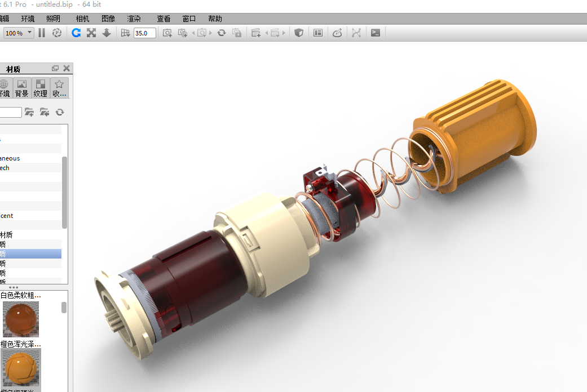Image resolution: width=587 pixels, height=392 pixels.
Task: Switch to next studio arrow
Action: point(284,33)
